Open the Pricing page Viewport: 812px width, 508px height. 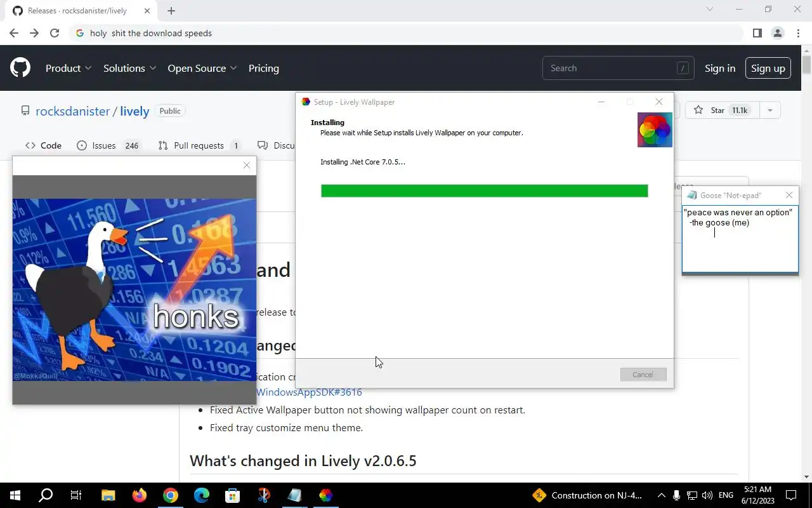(x=264, y=68)
